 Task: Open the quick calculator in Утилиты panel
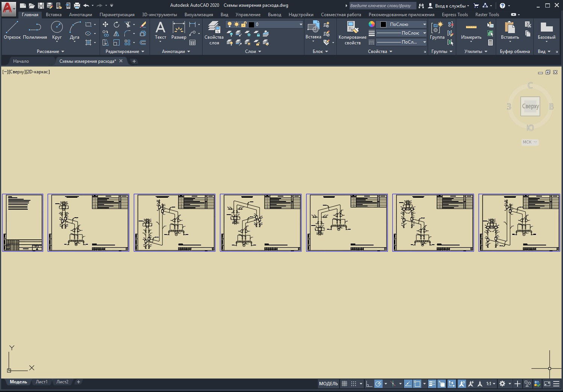pos(490,42)
